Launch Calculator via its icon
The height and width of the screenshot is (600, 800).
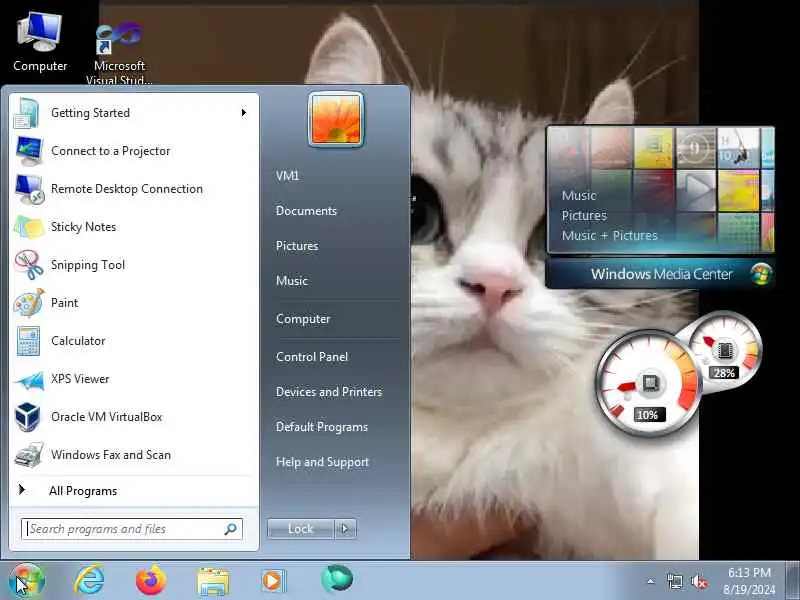28,341
